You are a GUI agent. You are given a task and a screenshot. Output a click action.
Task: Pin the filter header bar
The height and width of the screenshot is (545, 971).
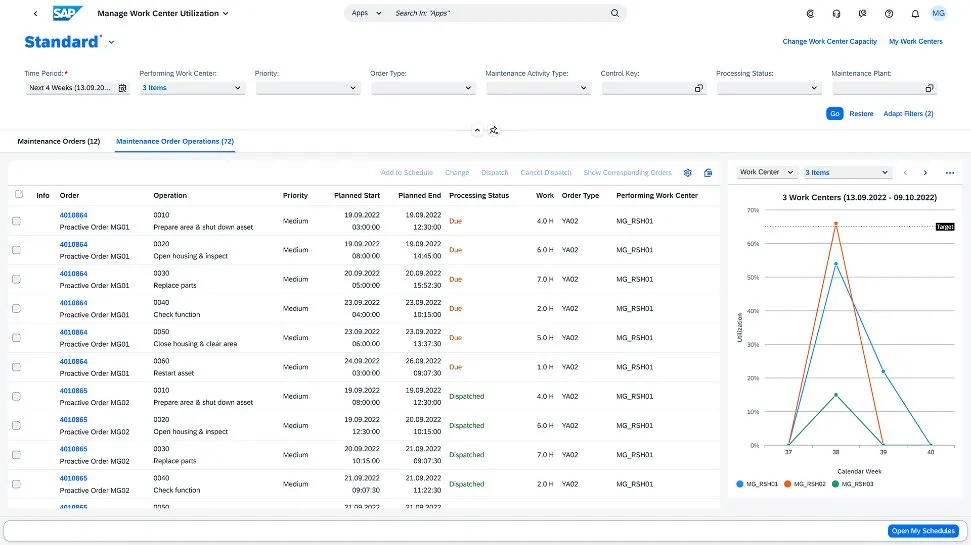(x=494, y=130)
